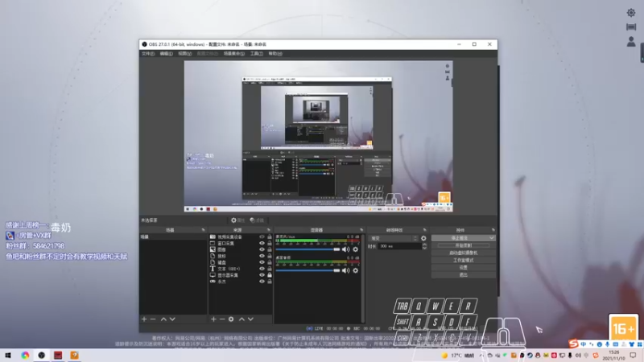Hide the 键盘 source
644x362 pixels.
262,262
